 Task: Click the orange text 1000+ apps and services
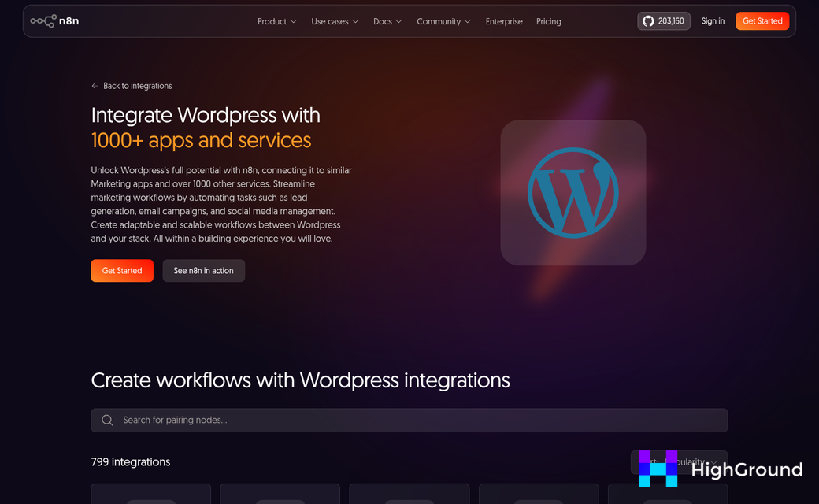201,140
